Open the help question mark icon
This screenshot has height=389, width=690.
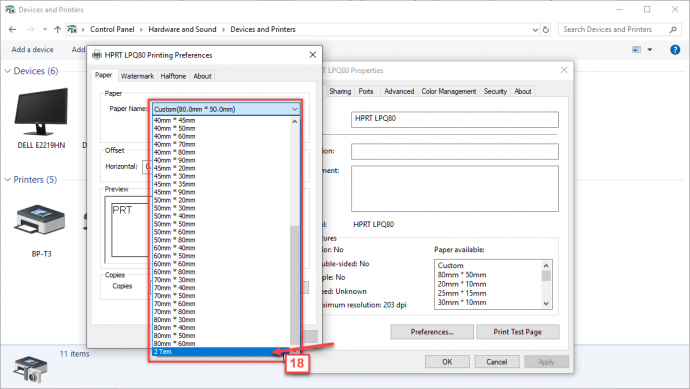(675, 50)
